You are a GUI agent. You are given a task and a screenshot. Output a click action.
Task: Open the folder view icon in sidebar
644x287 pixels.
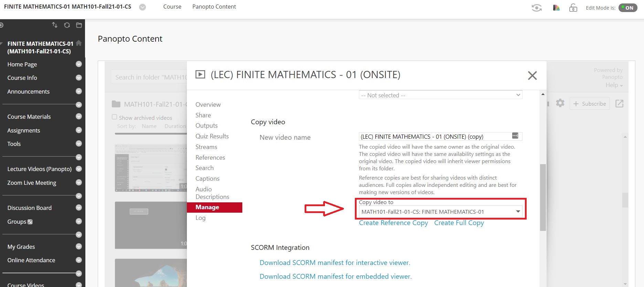(79, 25)
